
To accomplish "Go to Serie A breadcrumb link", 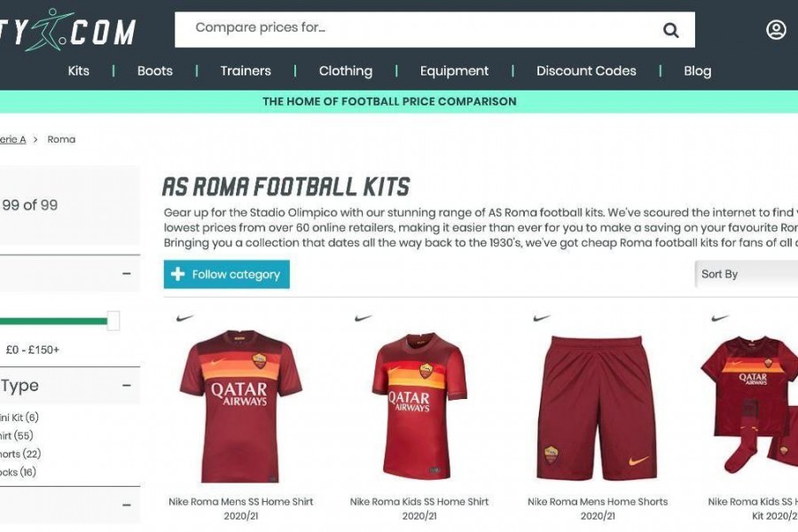I will (x=12, y=139).
